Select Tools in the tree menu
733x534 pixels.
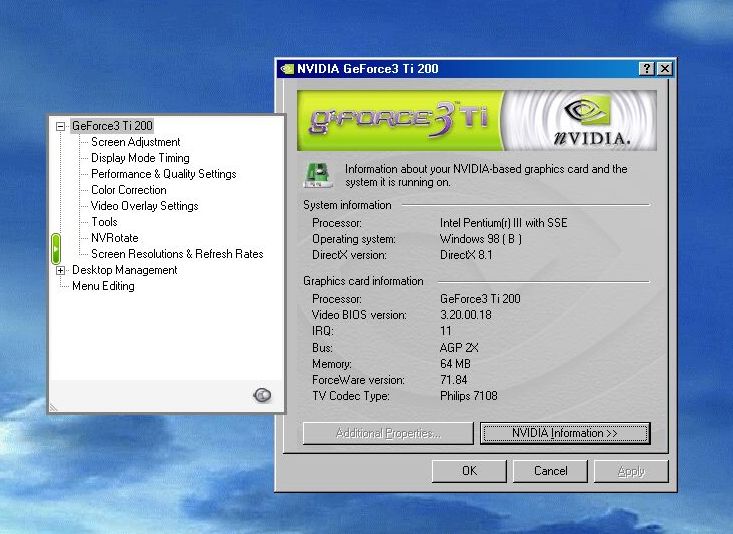[x=104, y=222]
